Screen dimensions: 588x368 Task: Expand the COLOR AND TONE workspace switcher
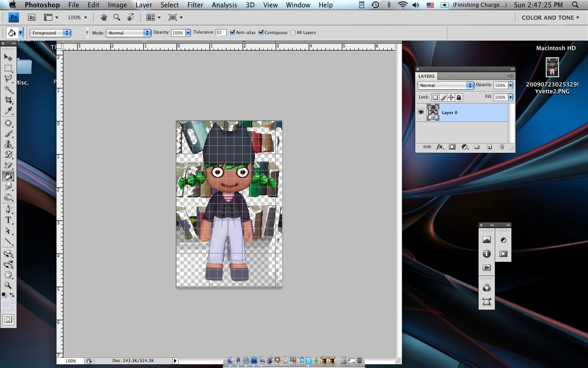click(x=550, y=17)
